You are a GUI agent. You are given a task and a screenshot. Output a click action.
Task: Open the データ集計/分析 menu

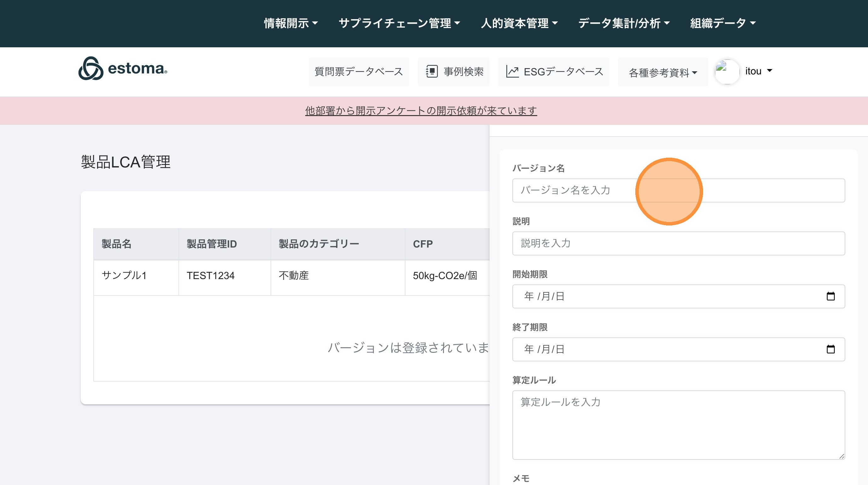click(624, 23)
